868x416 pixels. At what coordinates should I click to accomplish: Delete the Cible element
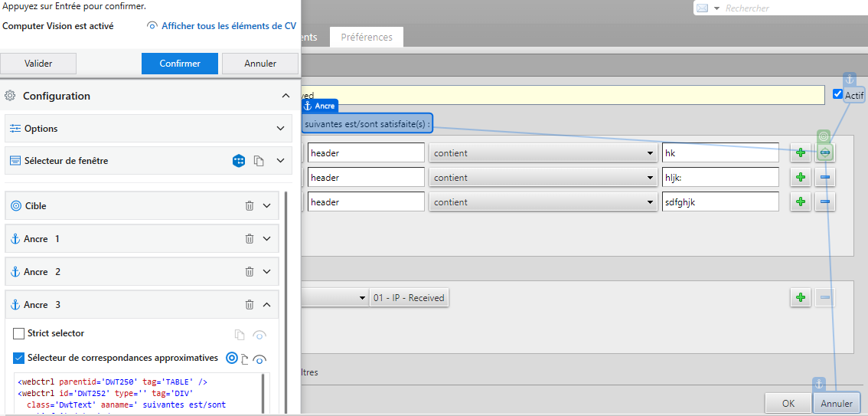pos(250,205)
